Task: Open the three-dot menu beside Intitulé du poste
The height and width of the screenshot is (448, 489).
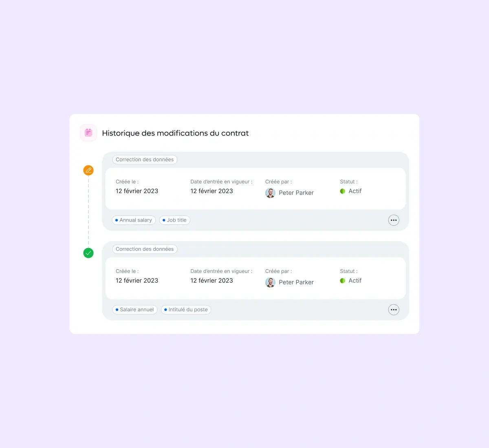Action: (x=394, y=310)
